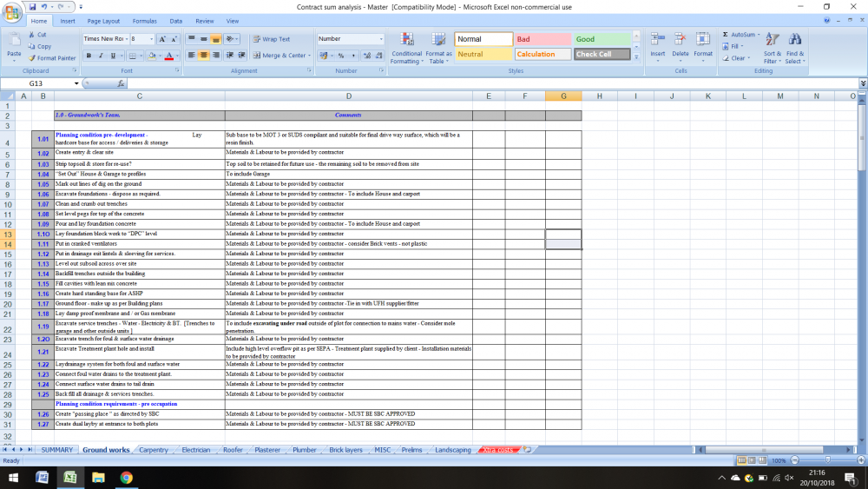Switch to the SUMMARY sheet tab
This screenshot has height=489, width=868.
[56, 450]
